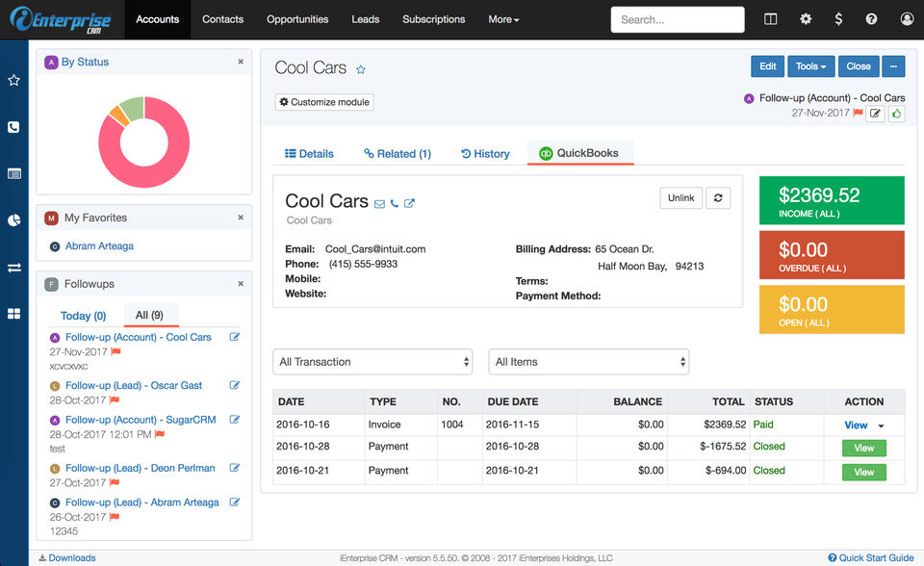924x566 pixels.
Task: Click the Search input field
Action: point(677,19)
